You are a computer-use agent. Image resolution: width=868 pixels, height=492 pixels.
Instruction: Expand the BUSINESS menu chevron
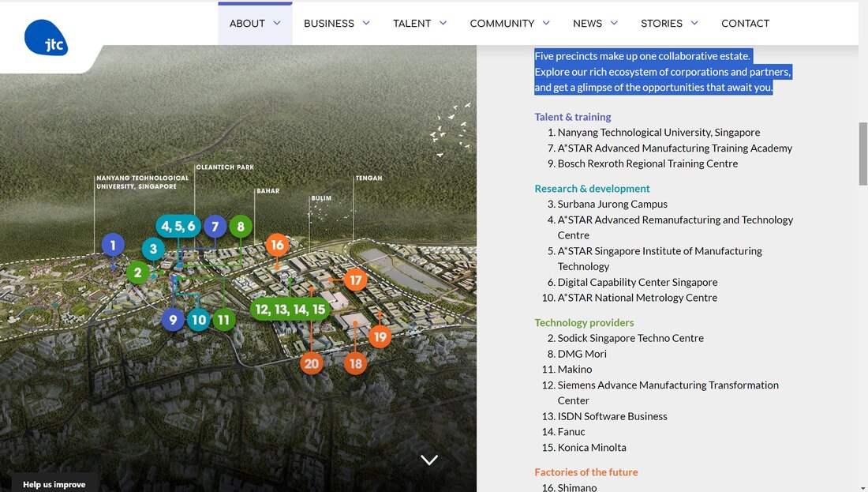click(366, 23)
